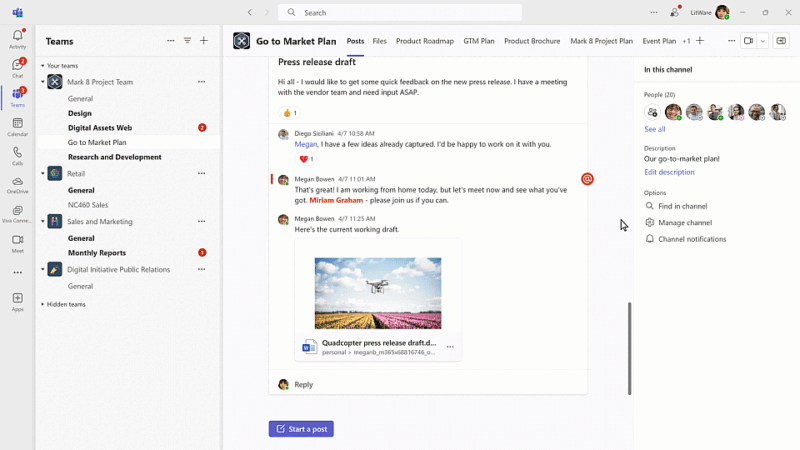Open more options for the Quadcopter file attachment
The width and height of the screenshot is (800, 450).
pos(450,347)
